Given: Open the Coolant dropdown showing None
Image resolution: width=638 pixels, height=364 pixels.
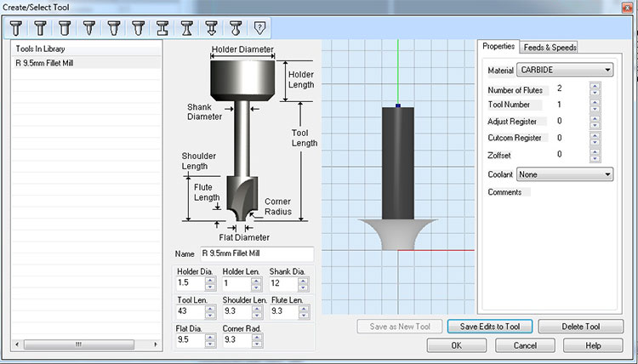Looking at the screenshot, I should [565, 174].
